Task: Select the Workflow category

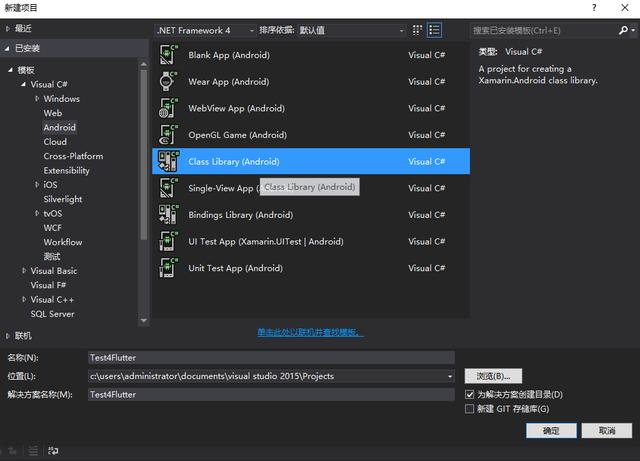Action: [x=63, y=242]
